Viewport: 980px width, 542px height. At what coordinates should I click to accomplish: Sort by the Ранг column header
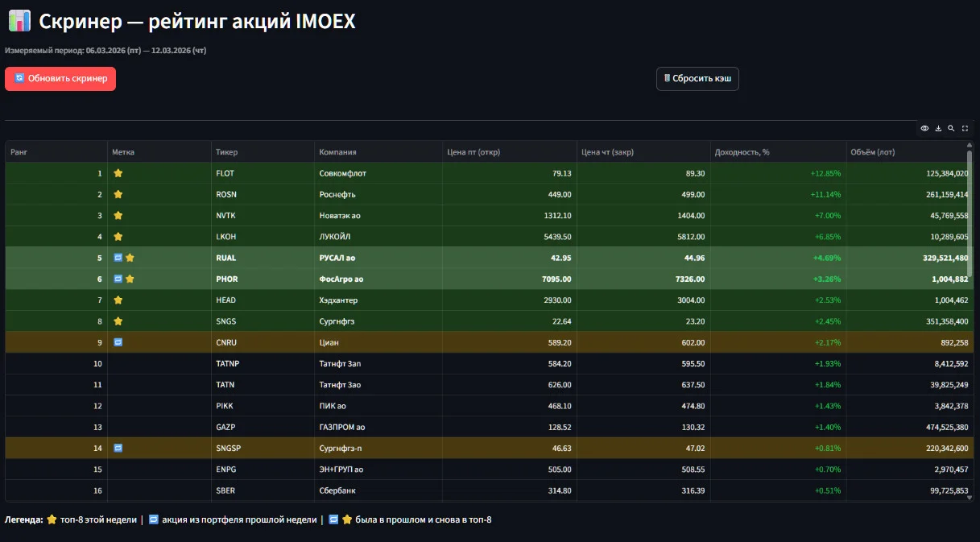click(x=56, y=152)
